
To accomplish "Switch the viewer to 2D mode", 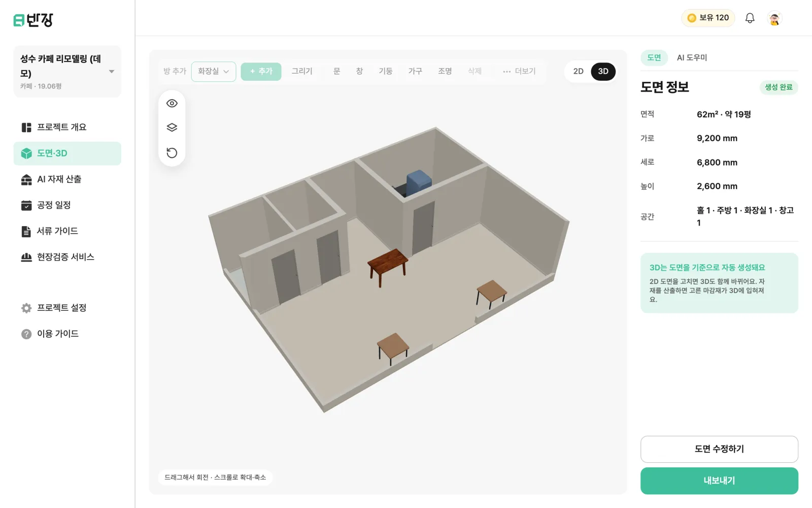I will pyautogui.click(x=579, y=71).
